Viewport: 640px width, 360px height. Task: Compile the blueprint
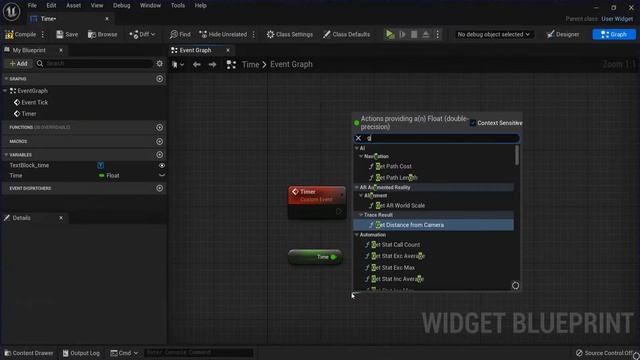point(21,35)
